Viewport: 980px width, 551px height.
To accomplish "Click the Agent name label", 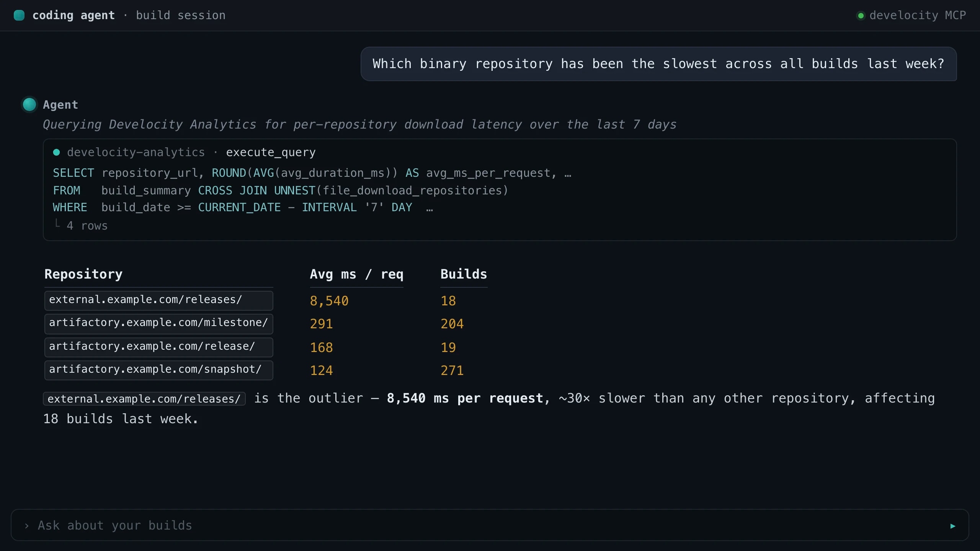I will coord(60,104).
